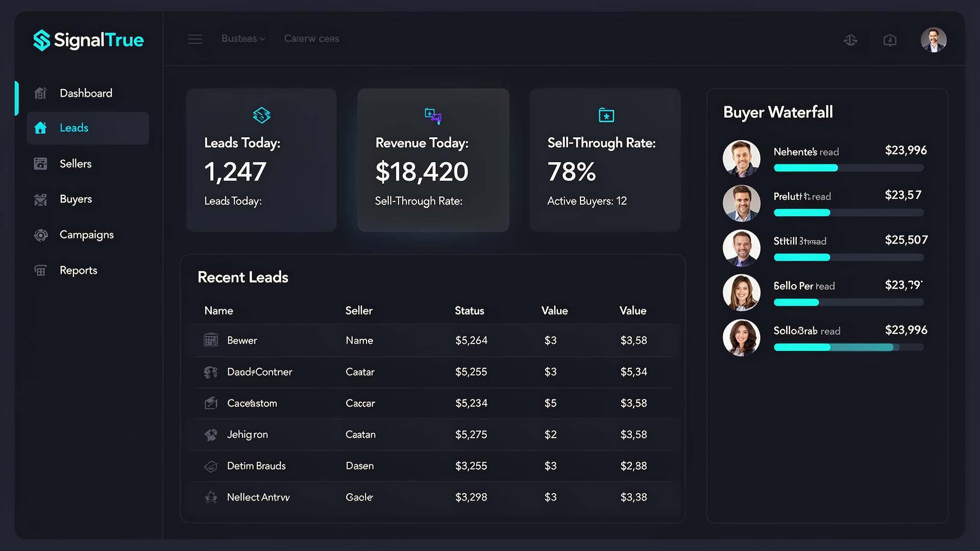Click the Buyers icon in sidebar

click(40, 199)
